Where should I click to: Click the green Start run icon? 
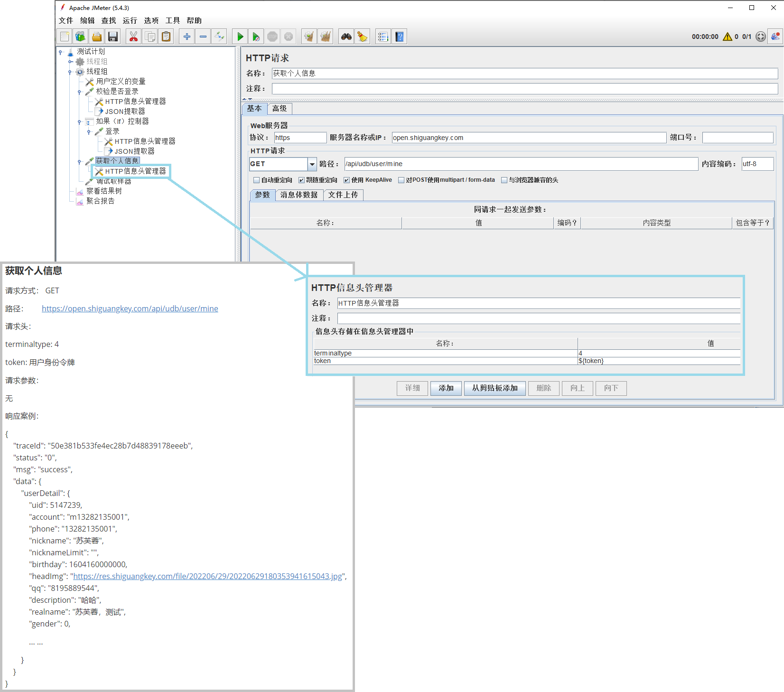pyautogui.click(x=240, y=37)
